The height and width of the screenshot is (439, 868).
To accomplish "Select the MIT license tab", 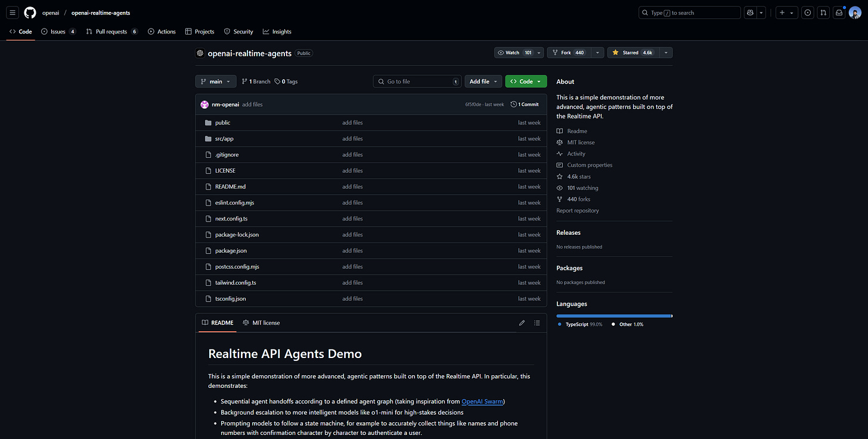I will click(x=261, y=323).
